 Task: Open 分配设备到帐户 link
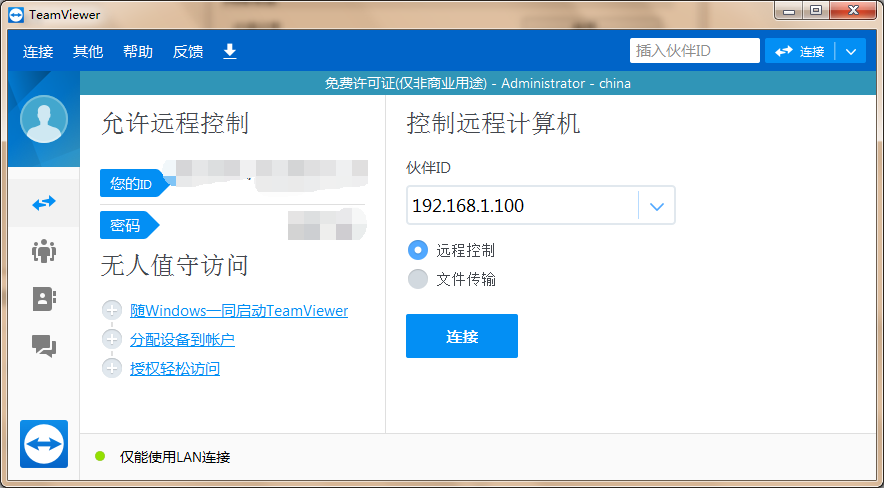click(x=182, y=339)
